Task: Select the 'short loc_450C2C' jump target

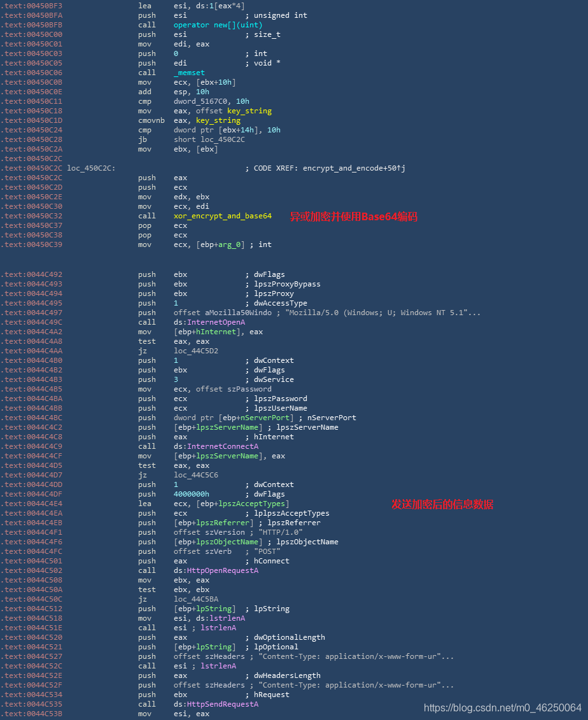Action: click(209, 139)
